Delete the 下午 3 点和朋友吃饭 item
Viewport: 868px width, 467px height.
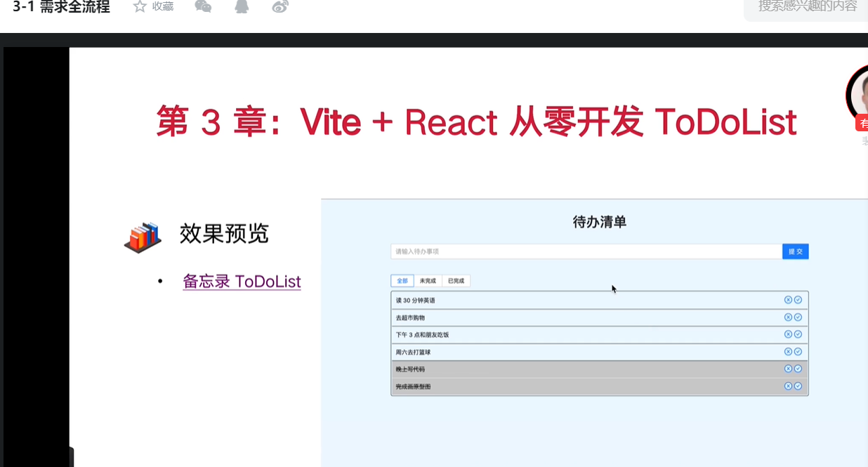pyautogui.click(x=788, y=334)
